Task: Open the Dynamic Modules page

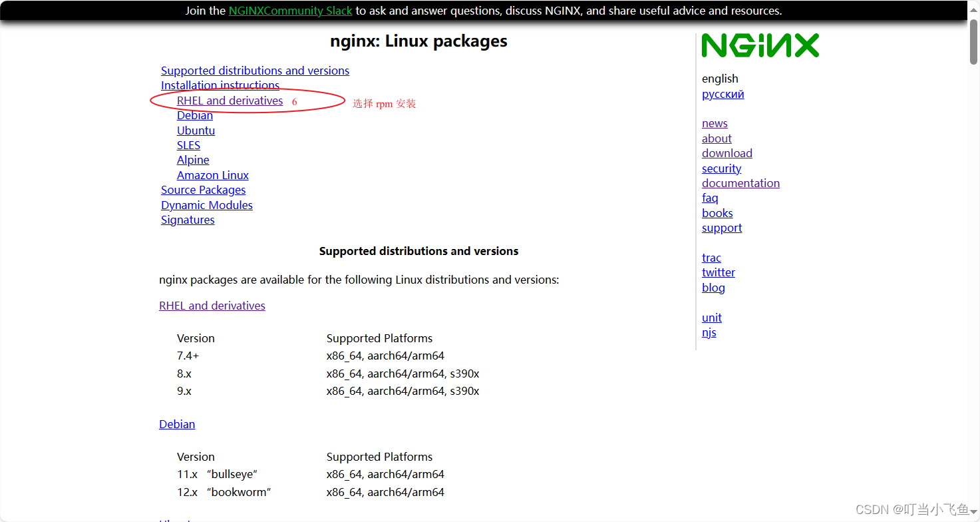Action: point(206,205)
